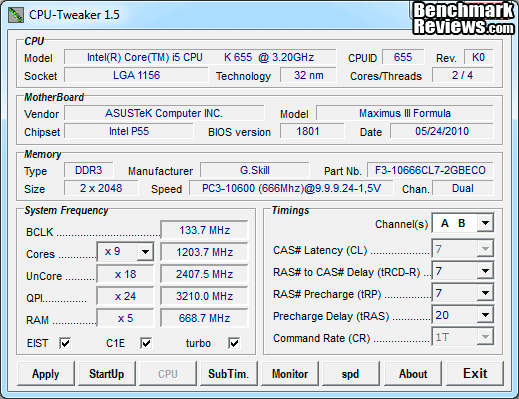The height and width of the screenshot is (399, 519).
Task: Open the About button
Action: point(413,374)
